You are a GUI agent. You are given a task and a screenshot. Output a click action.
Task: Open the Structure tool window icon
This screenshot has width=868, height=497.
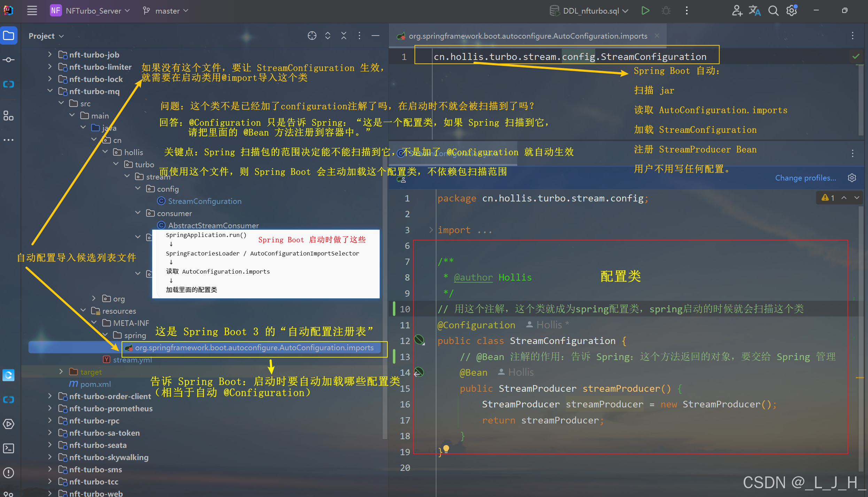[9, 116]
